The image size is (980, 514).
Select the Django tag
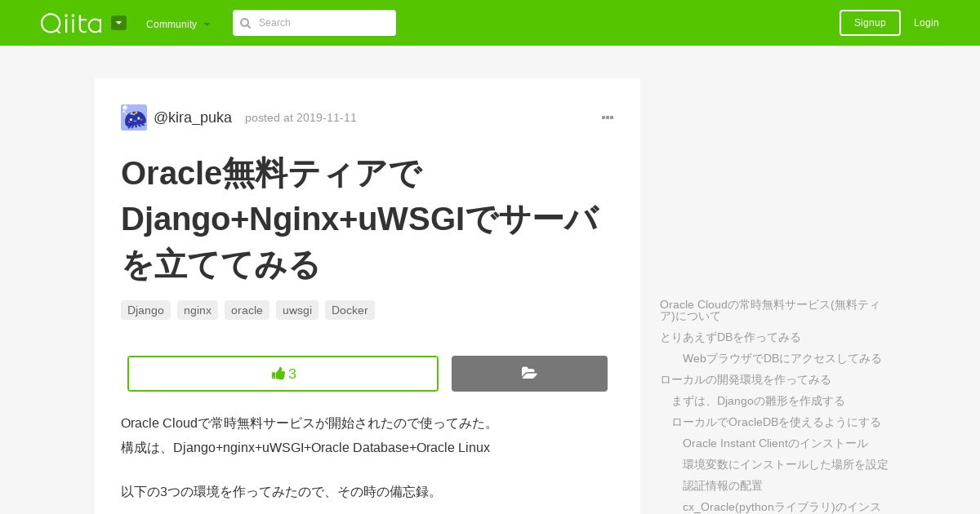coord(145,310)
